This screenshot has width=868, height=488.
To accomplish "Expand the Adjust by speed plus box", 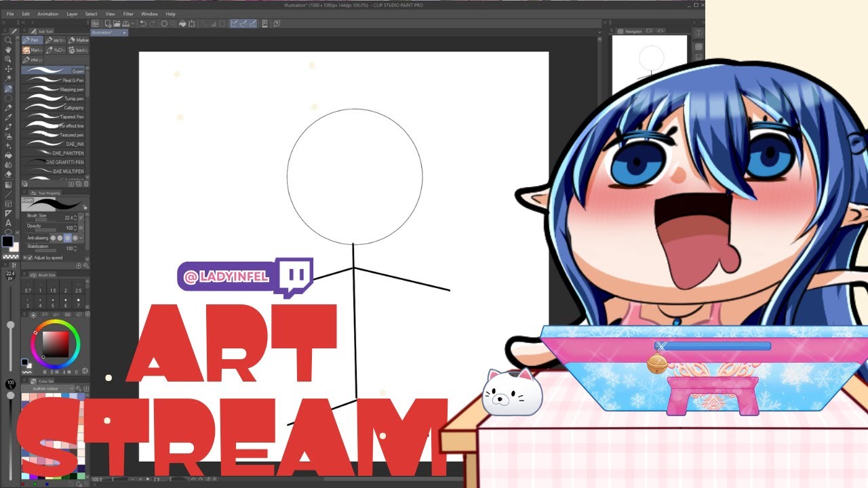I will point(24,258).
